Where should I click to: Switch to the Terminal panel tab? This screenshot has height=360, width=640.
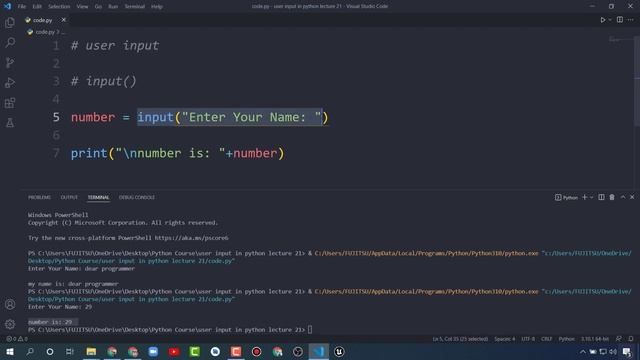98,198
